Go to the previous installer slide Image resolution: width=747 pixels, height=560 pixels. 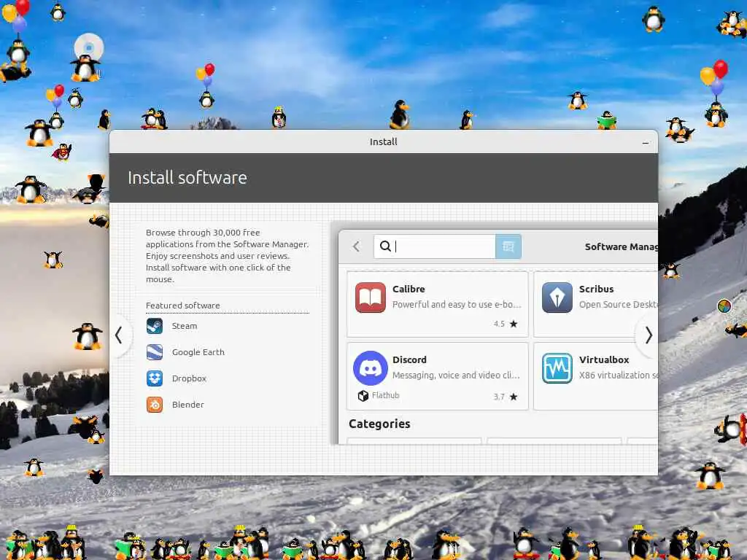(x=119, y=335)
